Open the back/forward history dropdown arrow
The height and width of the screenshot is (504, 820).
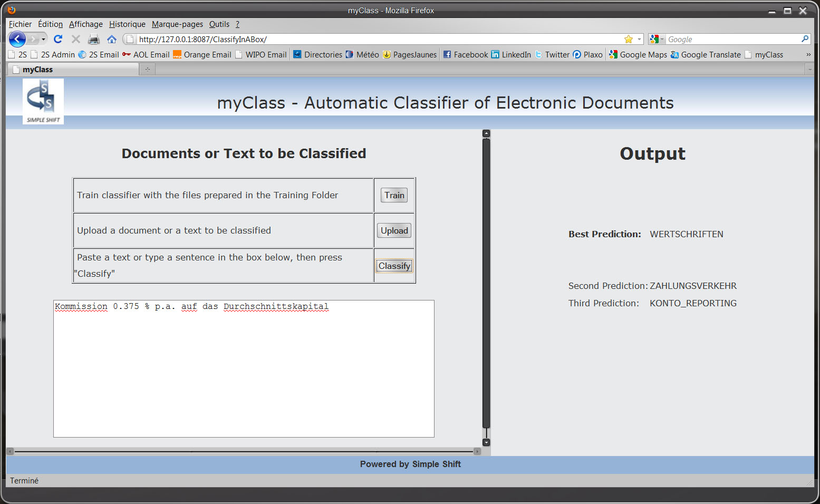pos(44,39)
